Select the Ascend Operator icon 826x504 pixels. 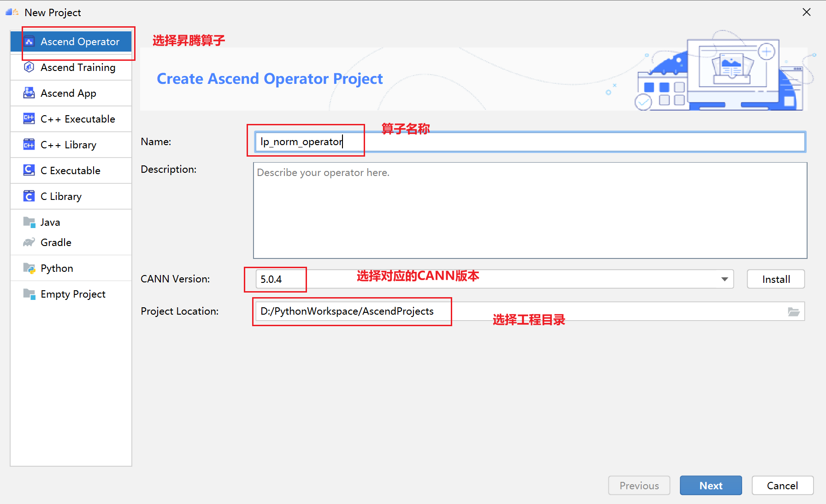point(29,41)
